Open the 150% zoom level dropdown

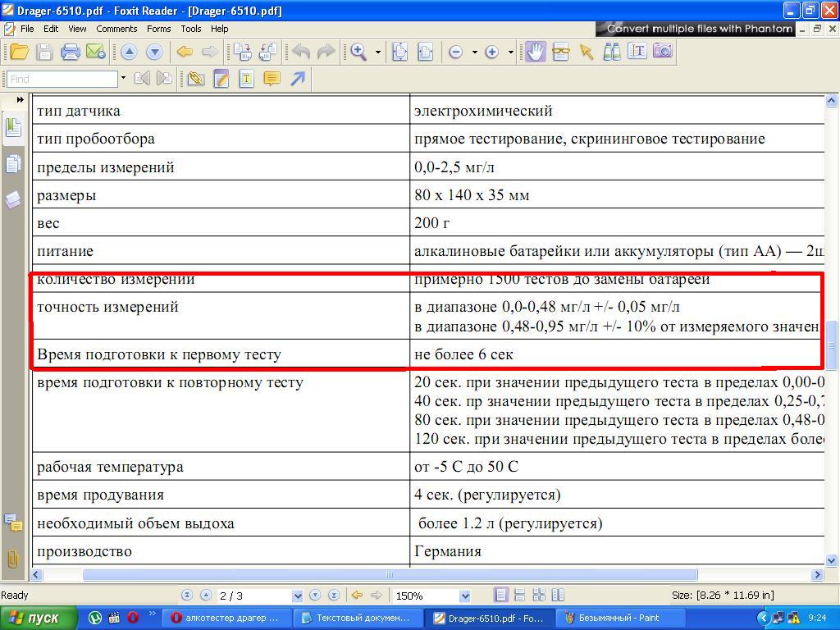point(465,596)
